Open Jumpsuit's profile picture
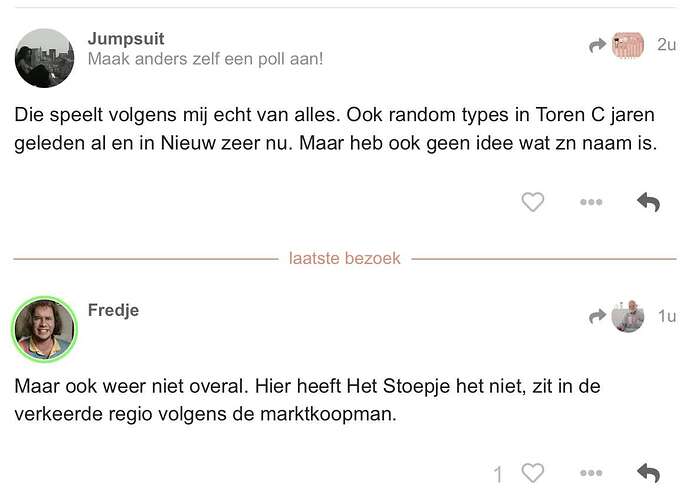This screenshot has width=690, height=493. [44, 58]
